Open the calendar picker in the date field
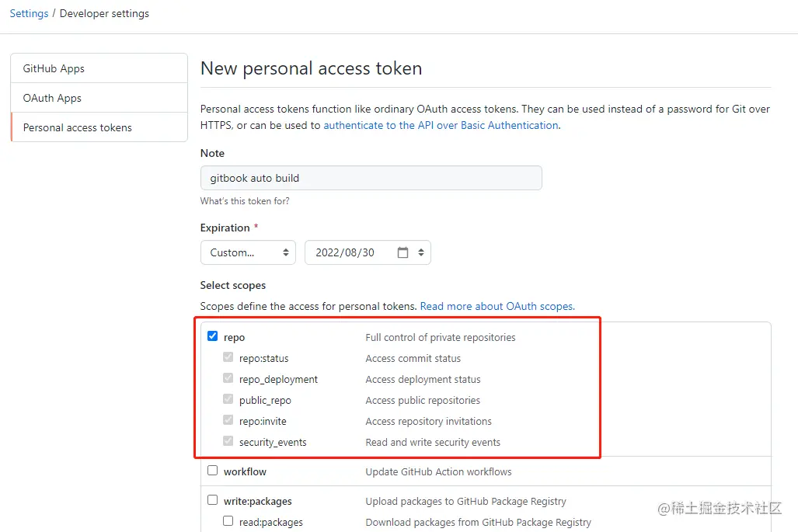 (402, 252)
